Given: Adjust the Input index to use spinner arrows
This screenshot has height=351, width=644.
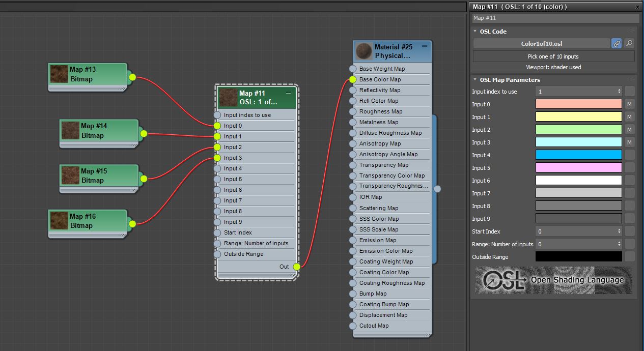Looking at the screenshot, I should pyautogui.click(x=619, y=92).
